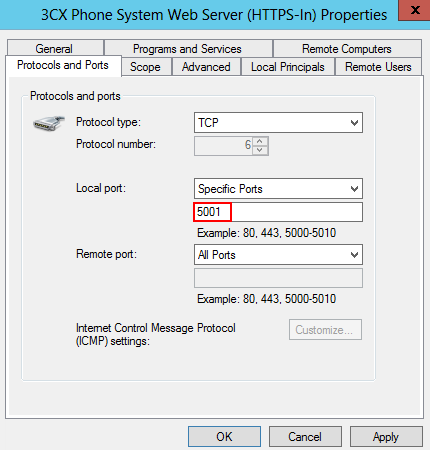Click the serial port connector icon

pyautogui.click(x=49, y=124)
